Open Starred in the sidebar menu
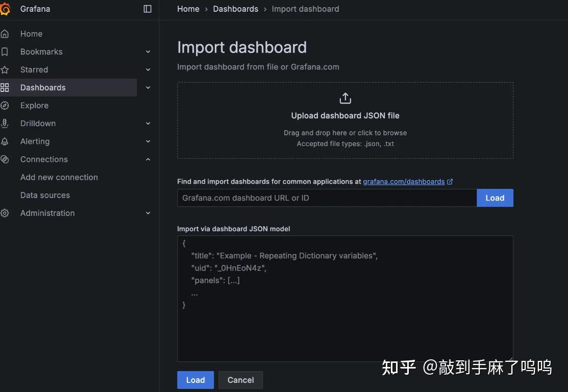 [34, 69]
